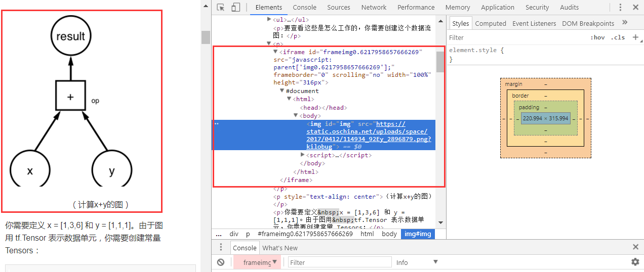Select div in the breadcrumb trail
The width and height of the screenshot is (644, 272).
(234, 234)
